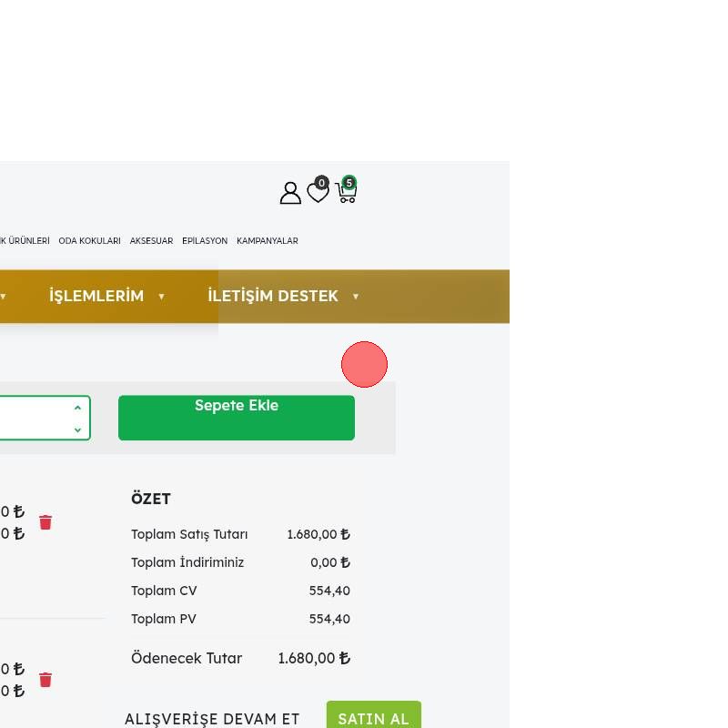The image size is (728, 728).
Task: Follow the ALIŞVERİŞE DEVAM ET link
Action: [x=212, y=719]
